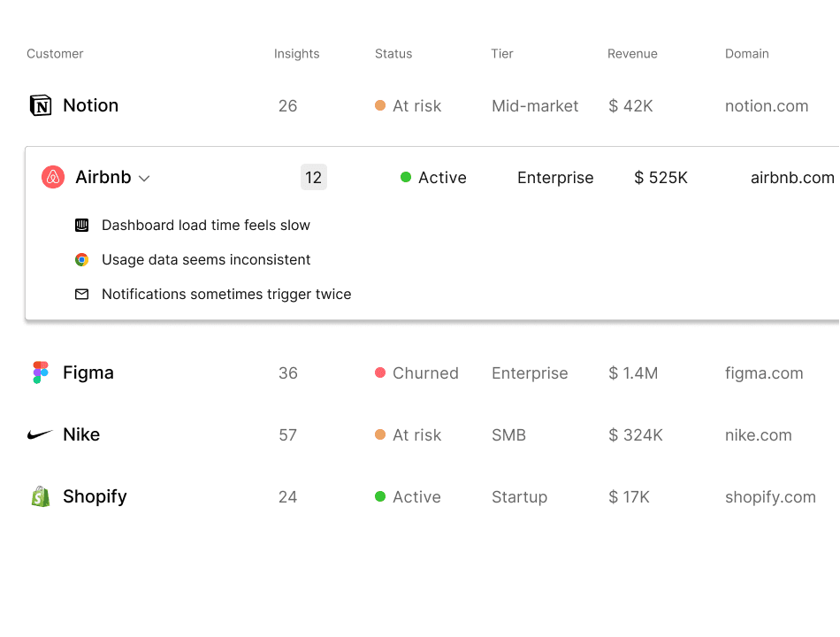Click the Chrome icon beside usage data insight

point(82,260)
